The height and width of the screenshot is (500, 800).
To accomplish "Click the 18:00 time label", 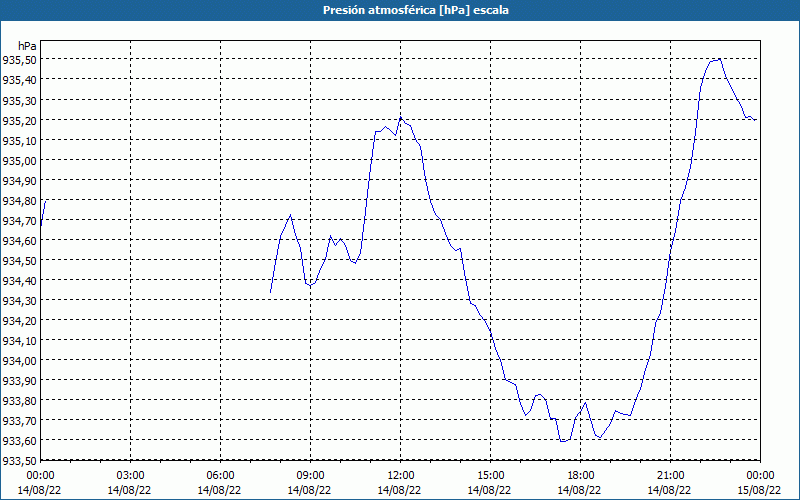I will (x=581, y=476).
